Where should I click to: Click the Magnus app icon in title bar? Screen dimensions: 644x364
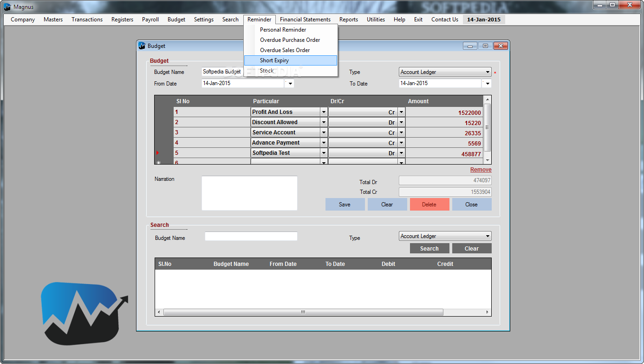(x=7, y=7)
